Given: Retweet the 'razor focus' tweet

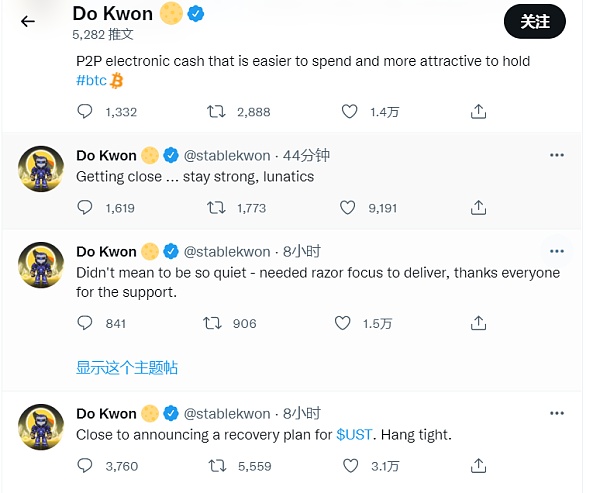Looking at the screenshot, I should coord(212,323).
